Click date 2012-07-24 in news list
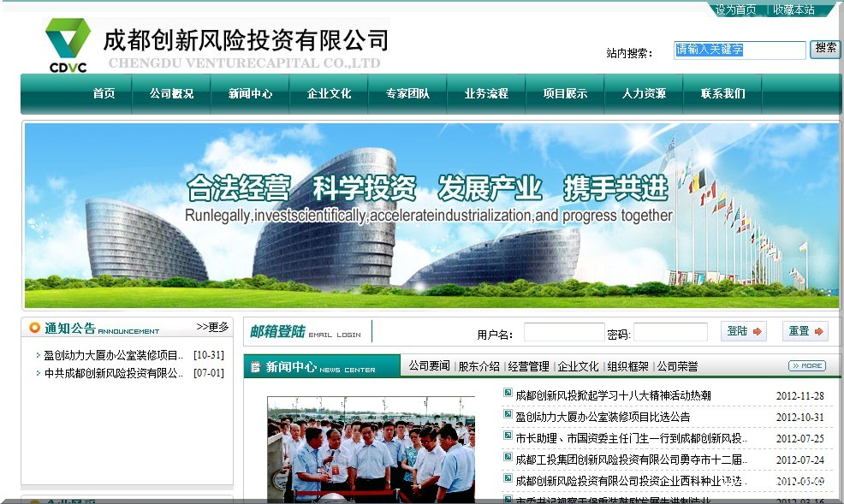844x504 pixels. pyautogui.click(x=799, y=460)
